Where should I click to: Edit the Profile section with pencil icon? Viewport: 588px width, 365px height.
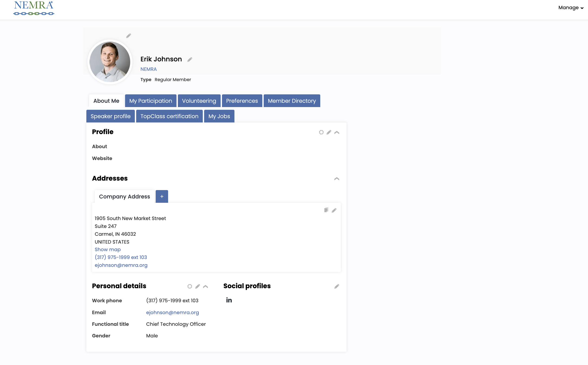coord(329,132)
